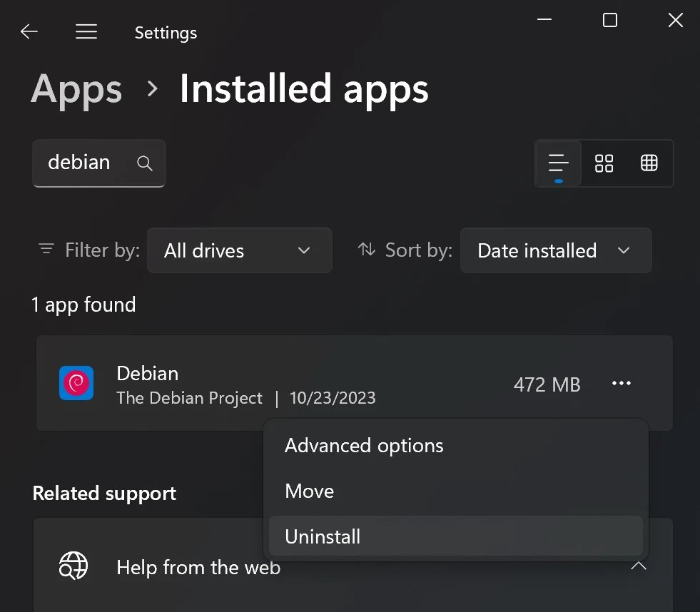
Task: Click the search box containing debian
Action: coord(86,163)
